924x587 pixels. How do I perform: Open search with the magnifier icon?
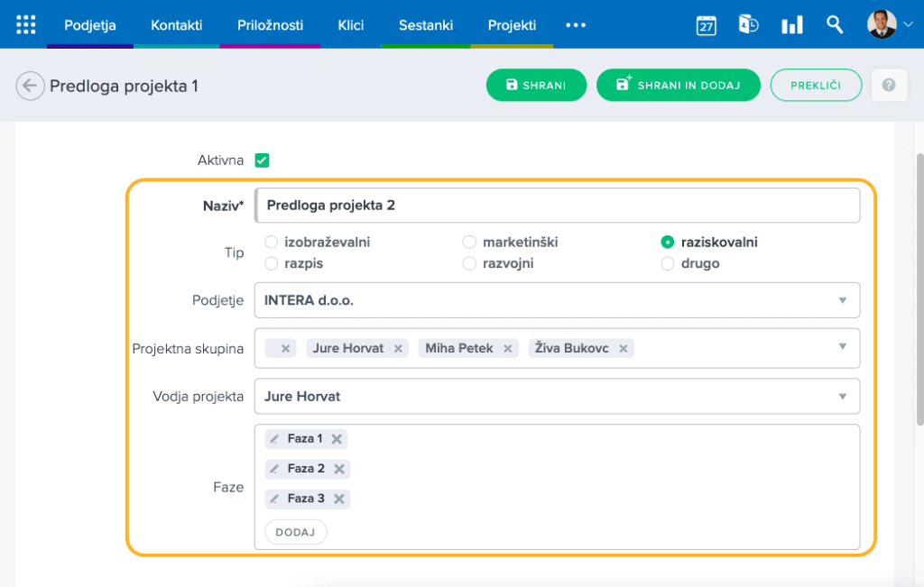coord(835,24)
